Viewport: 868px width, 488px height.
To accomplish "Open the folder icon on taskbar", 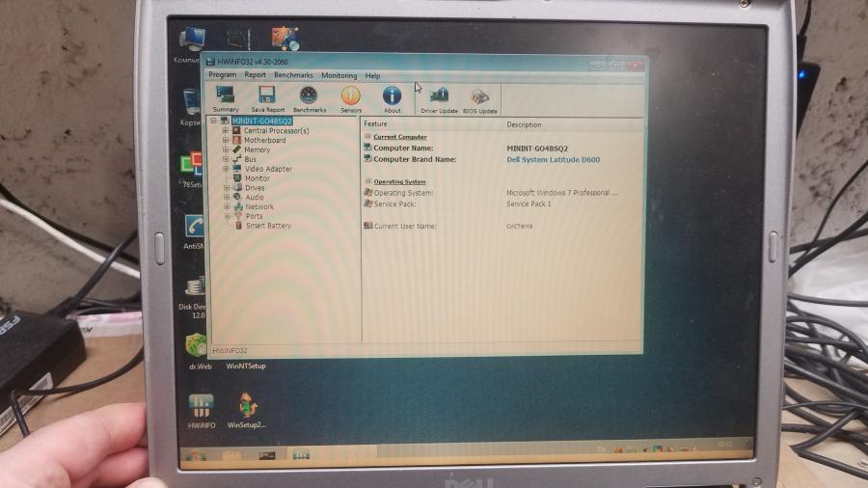I will point(231,456).
